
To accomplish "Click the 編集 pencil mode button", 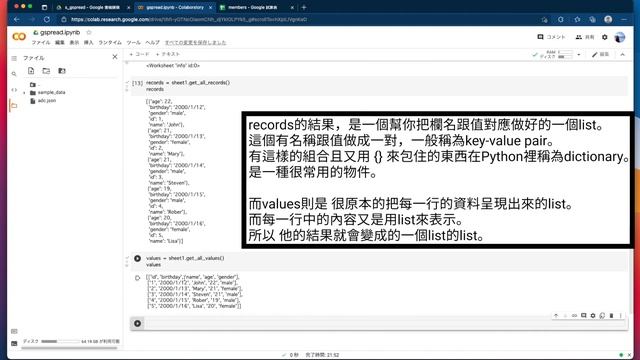I will point(600,54).
